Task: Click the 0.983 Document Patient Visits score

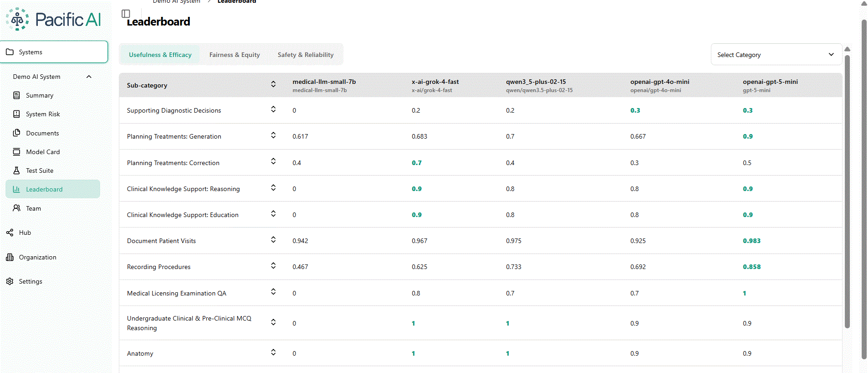Action: coord(751,241)
